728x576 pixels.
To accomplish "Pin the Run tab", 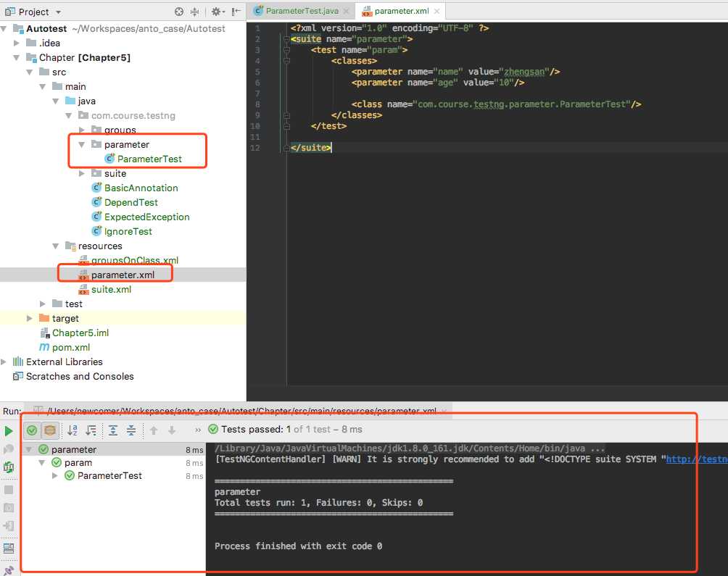I will click(9, 570).
